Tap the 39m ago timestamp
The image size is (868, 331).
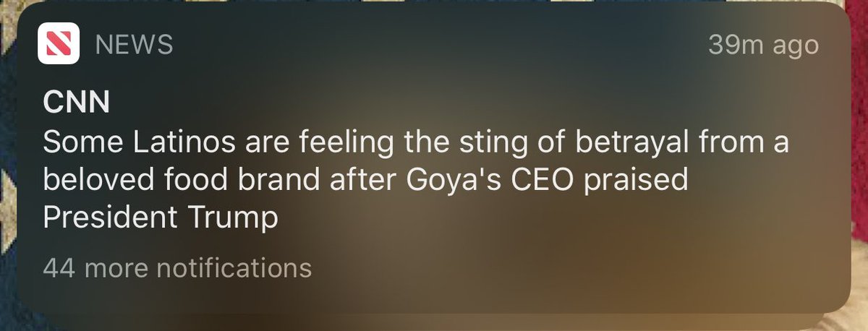click(763, 46)
